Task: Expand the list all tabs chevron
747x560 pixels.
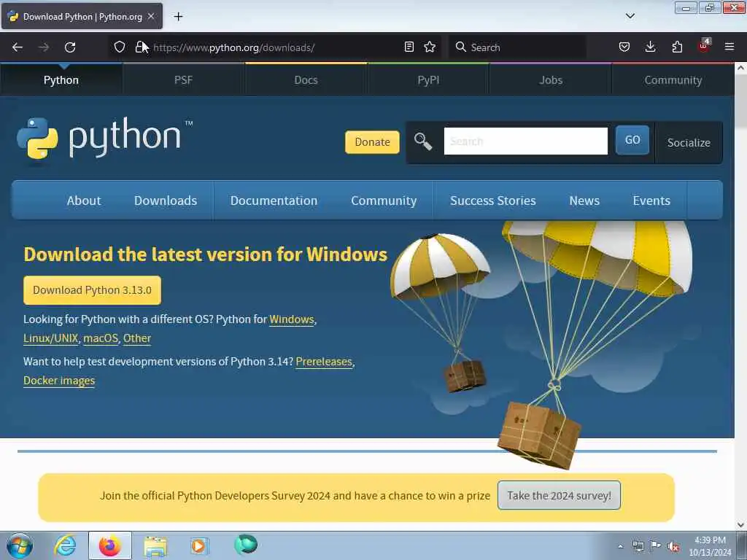Action: (x=630, y=16)
